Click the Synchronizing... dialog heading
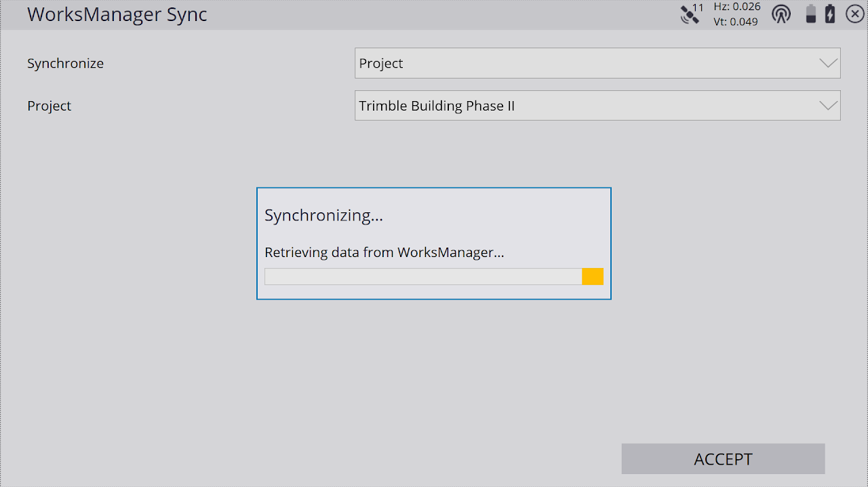868x487 pixels. (x=324, y=216)
